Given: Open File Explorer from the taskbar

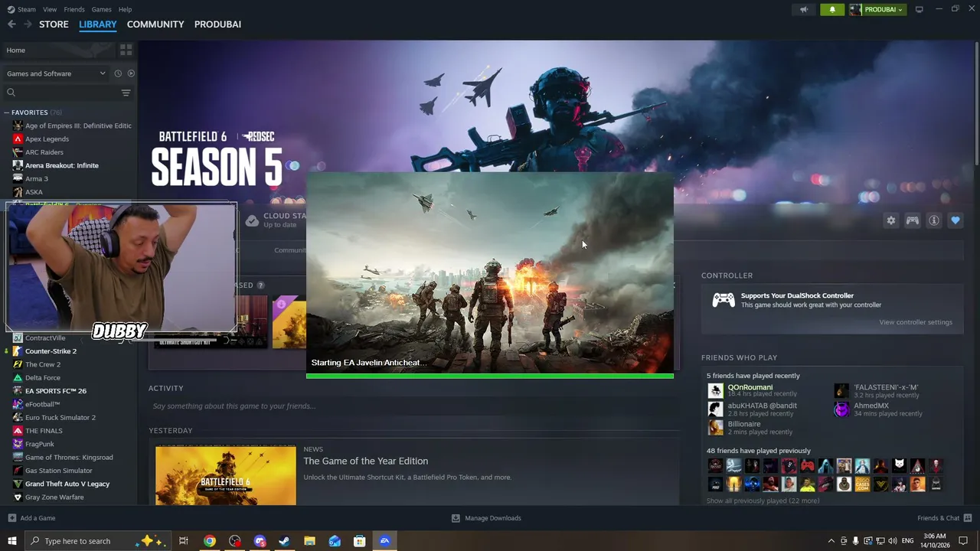Looking at the screenshot, I should click(x=309, y=541).
